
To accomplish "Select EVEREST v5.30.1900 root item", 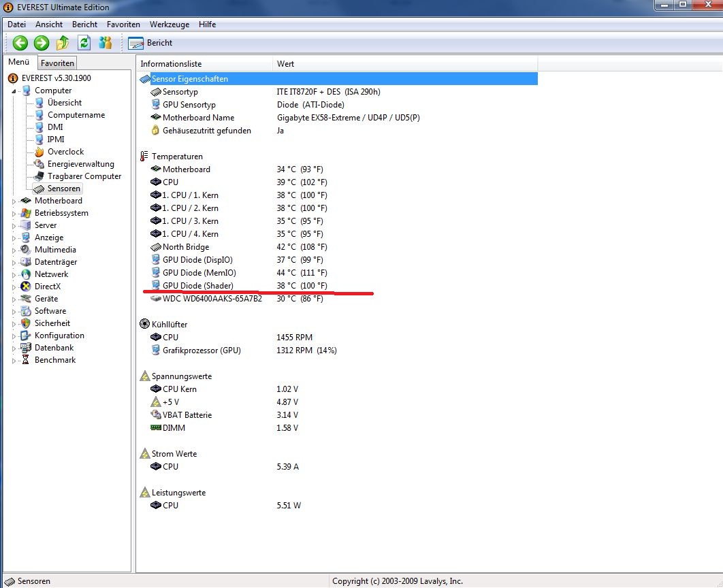I will (x=56, y=78).
